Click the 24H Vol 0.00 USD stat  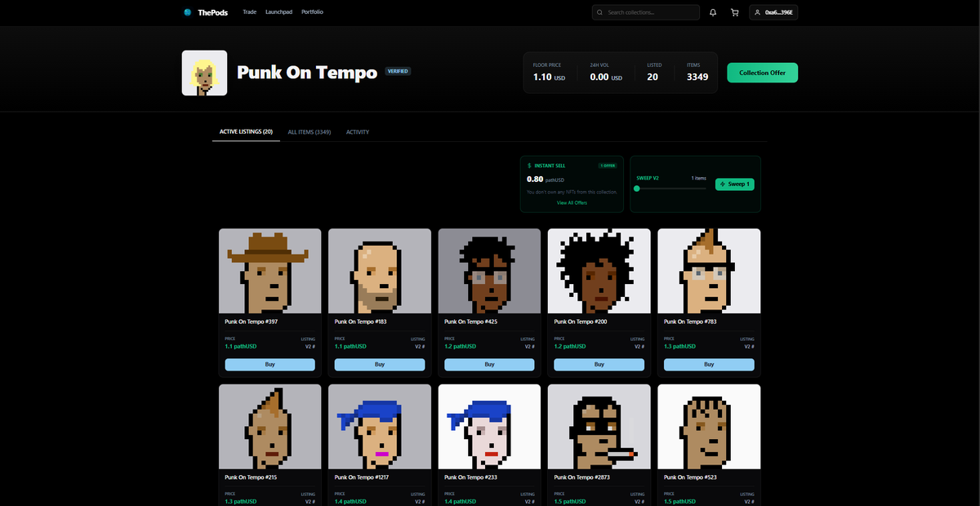606,73
